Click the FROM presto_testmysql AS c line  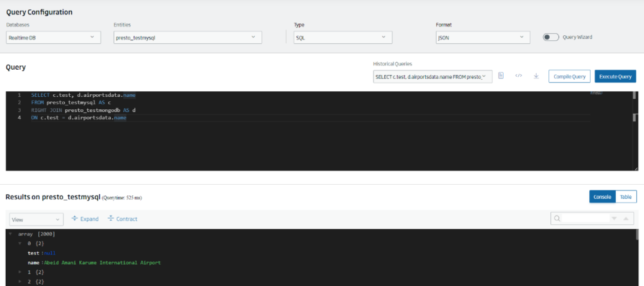71,103
